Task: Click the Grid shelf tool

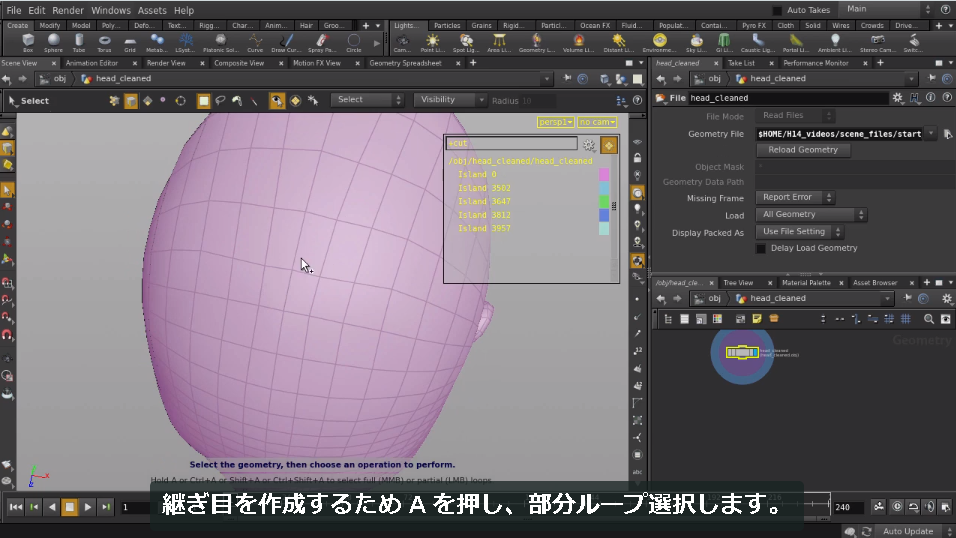Action: click(130, 43)
